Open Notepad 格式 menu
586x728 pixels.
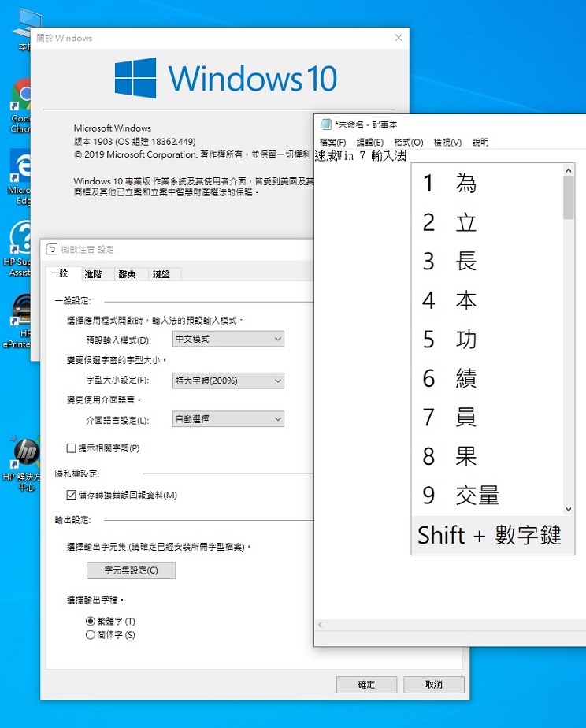[x=409, y=142]
